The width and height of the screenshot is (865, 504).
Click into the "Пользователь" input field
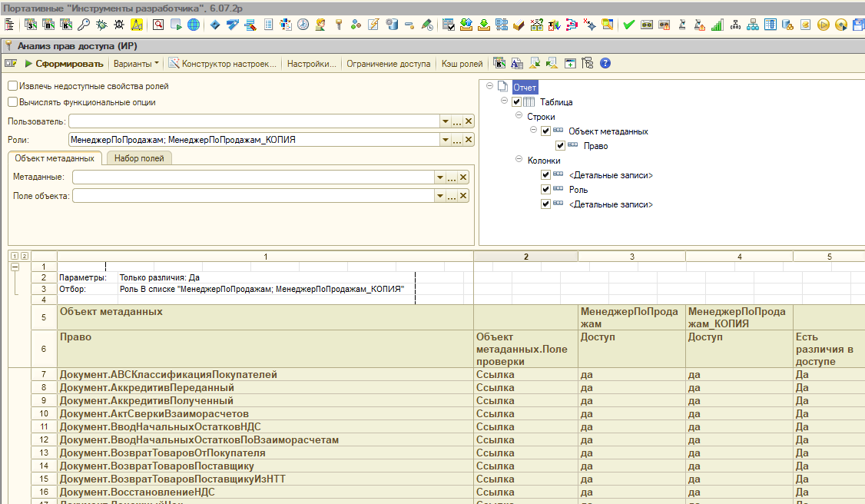[254, 121]
